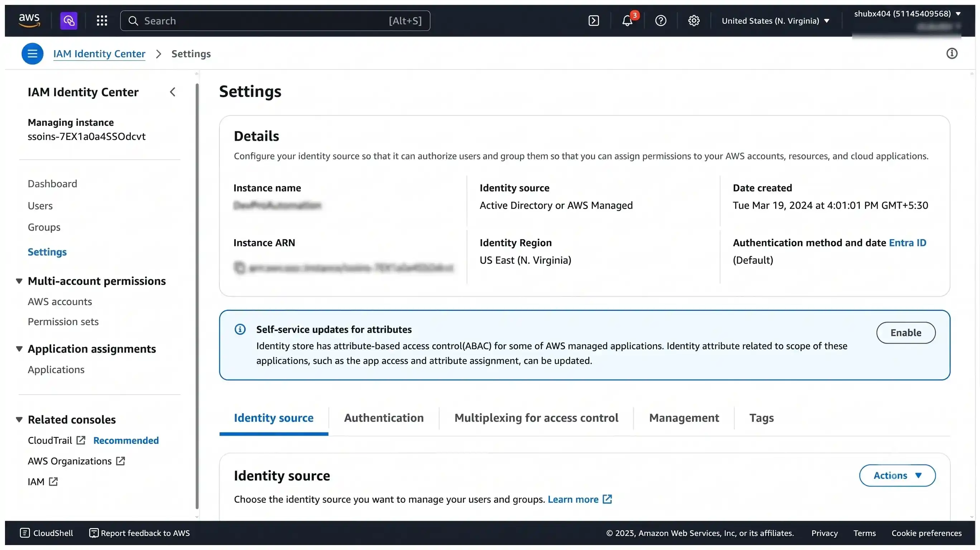Click the Date created value text

click(831, 206)
